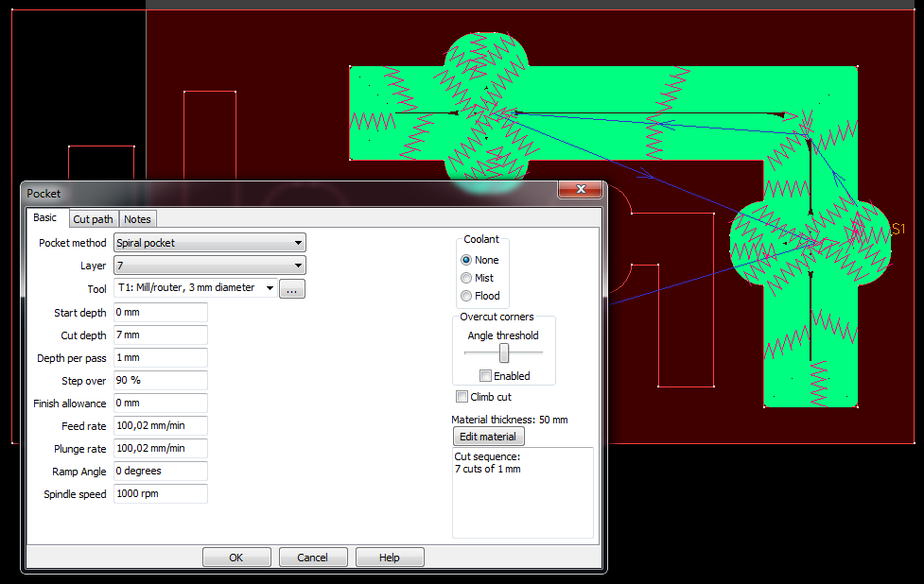This screenshot has width=924, height=584.
Task: Open the Notes tab
Action: coord(137,219)
